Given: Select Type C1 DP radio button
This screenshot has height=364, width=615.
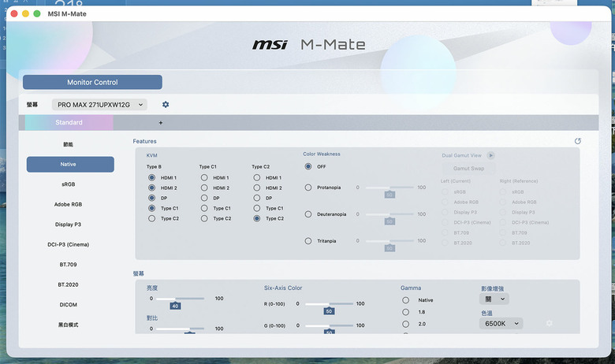Looking at the screenshot, I should pyautogui.click(x=204, y=198).
